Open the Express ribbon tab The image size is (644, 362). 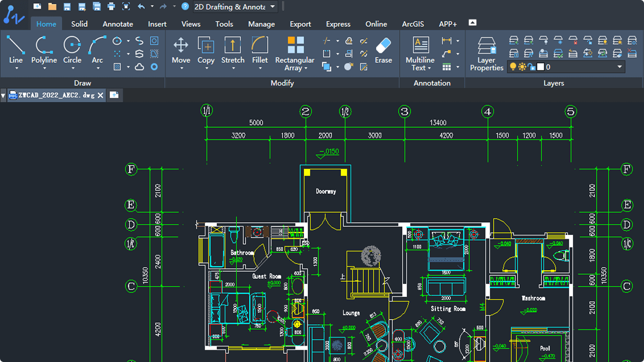click(x=338, y=23)
